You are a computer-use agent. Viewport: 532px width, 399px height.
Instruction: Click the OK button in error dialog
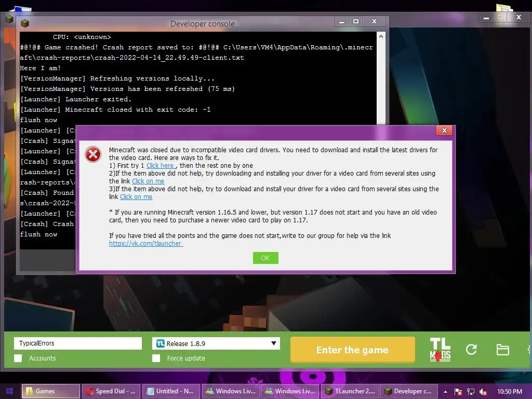click(x=265, y=258)
